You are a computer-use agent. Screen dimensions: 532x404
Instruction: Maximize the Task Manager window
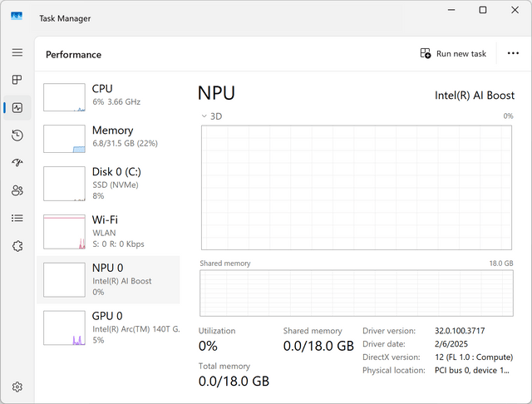tap(482, 10)
